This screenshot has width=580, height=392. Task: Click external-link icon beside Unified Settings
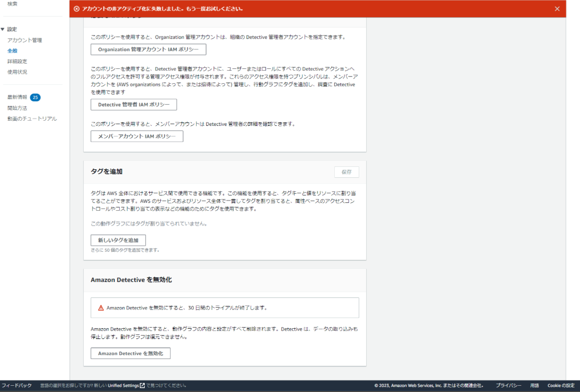(143, 385)
